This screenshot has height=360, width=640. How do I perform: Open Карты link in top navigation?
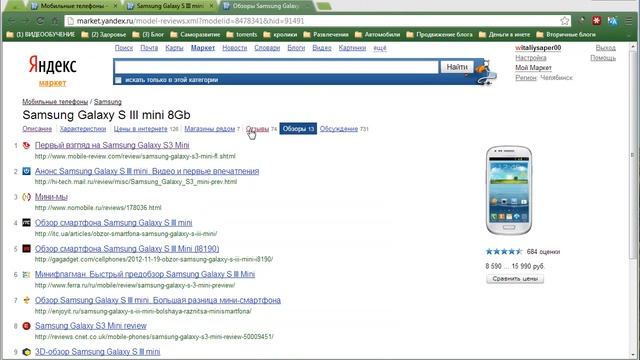pyautogui.click(x=174, y=48)
